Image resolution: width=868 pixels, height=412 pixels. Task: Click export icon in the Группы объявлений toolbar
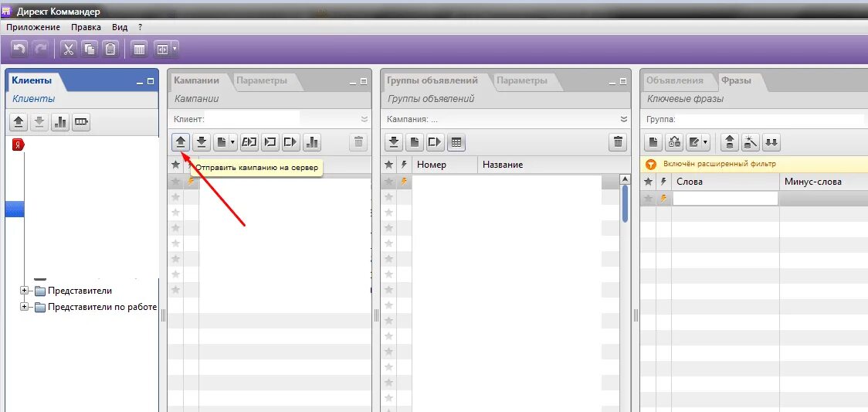pos(435,142)
